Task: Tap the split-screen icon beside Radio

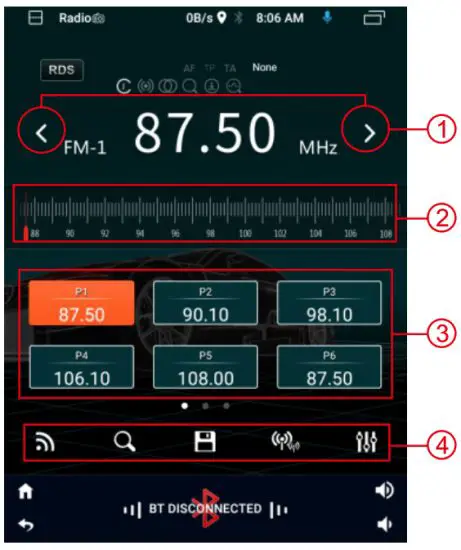Action: tap(35, 18)
